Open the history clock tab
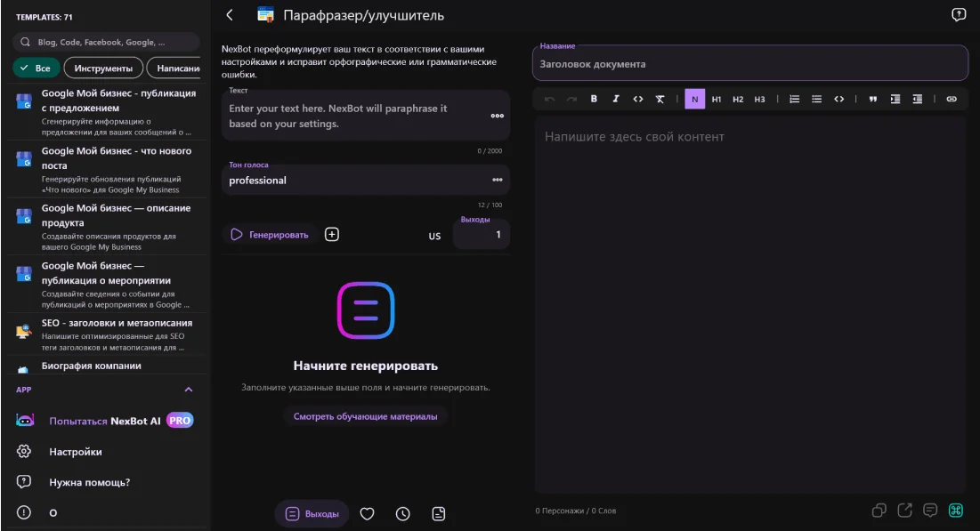This screenshot has height=531, width=980. click(x=402, y=513)
